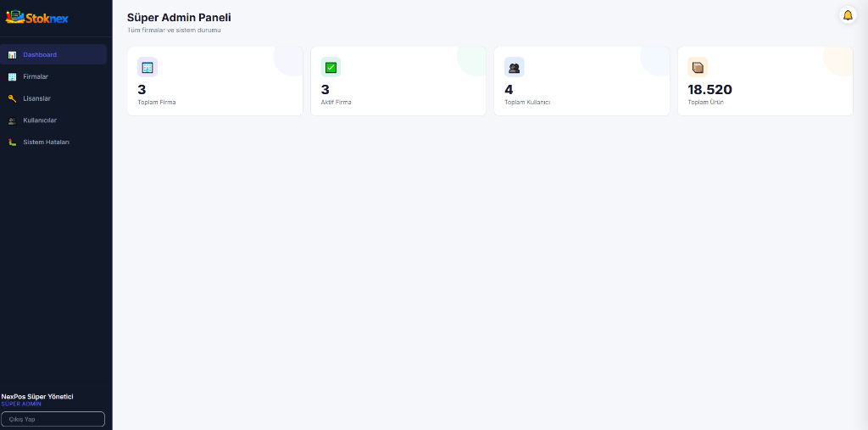Image resolution: width=868 pixels, height=430 pixels.
Task: Go to Firmalar in sidebar
Action: tap(53, 76)
